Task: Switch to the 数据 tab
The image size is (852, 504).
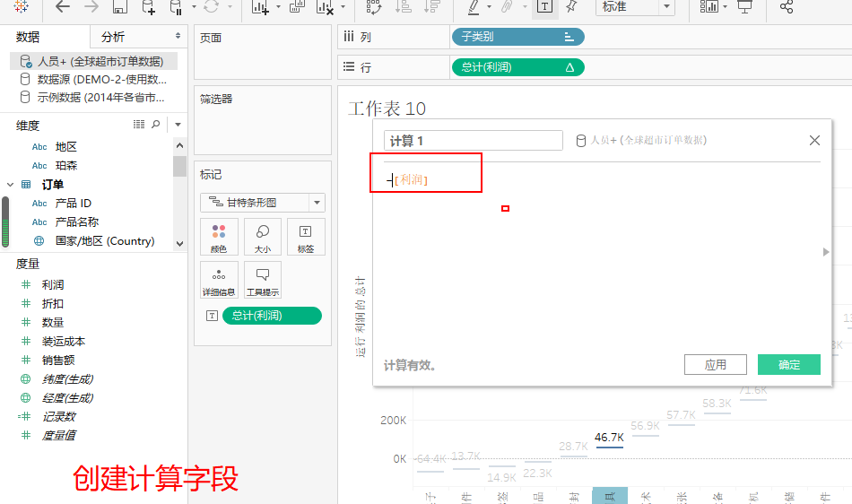Action: click(28, 37)
